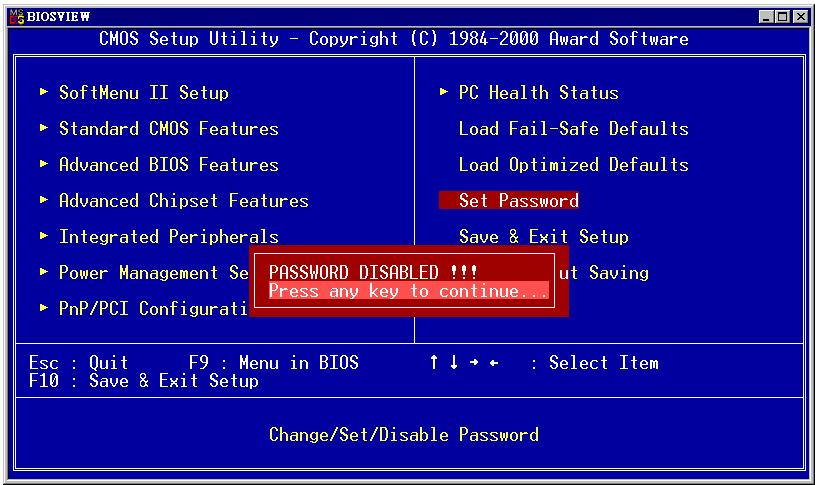Click Change/Set/Disable Password help text
Viewport: 815px width, 485px height.
click(x=404, y=435)
